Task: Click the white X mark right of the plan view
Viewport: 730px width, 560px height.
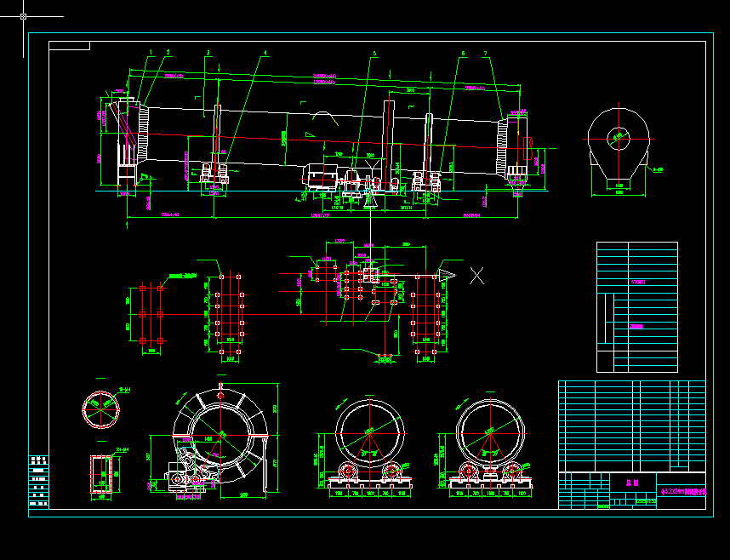Action: click(x=478, y=275)
